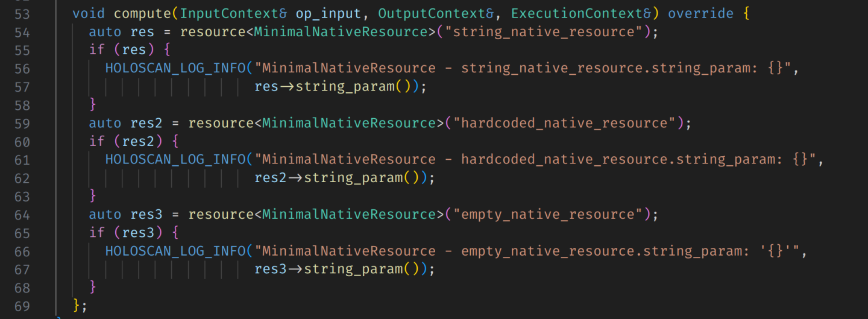868x319 pixels.
Task: Select the op_input parameter name
Action: pos(320,13)
